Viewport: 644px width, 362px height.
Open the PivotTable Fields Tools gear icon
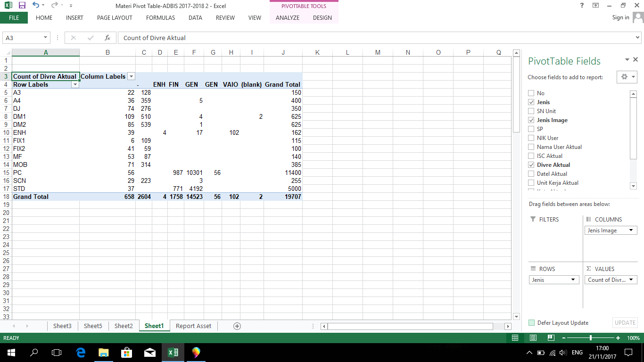(624, 77)
